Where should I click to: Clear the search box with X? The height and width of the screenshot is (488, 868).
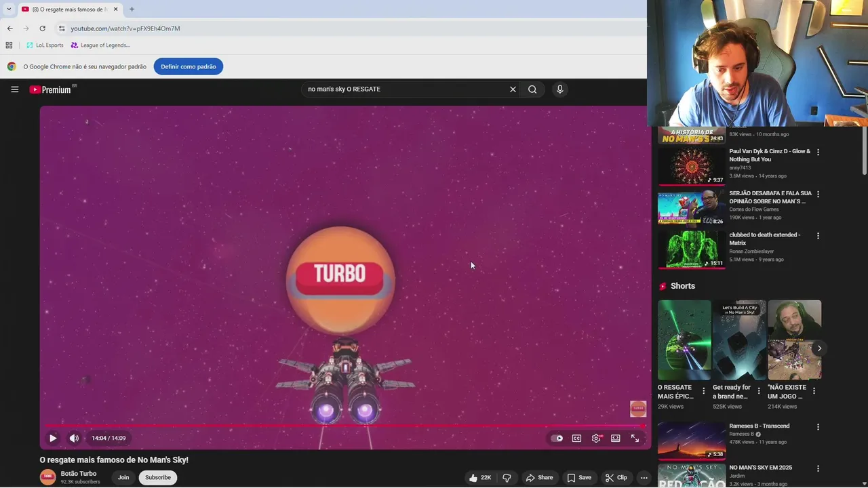(x=513, y=89)
